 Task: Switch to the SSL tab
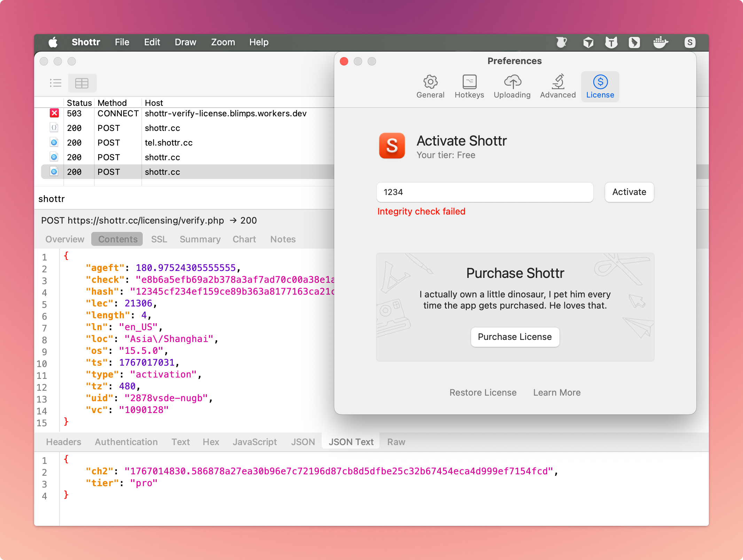159,239
